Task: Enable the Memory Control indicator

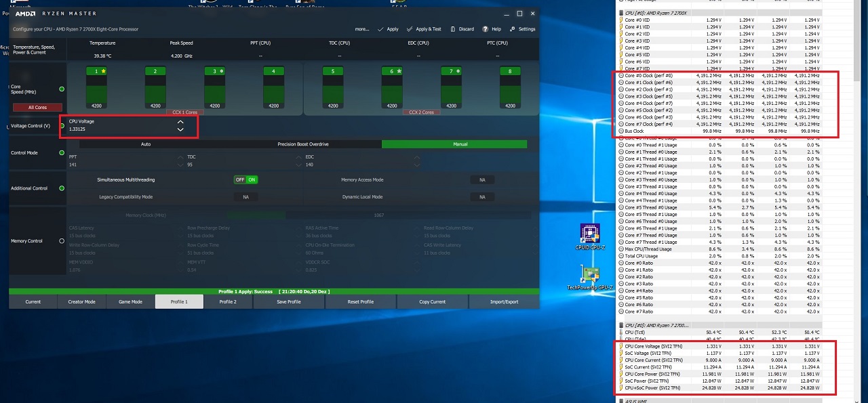Action: (x=62, y=240)
